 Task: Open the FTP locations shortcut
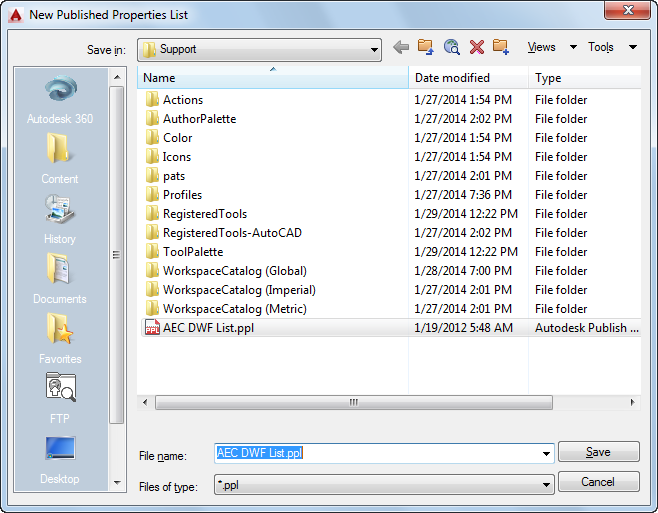click(60, 398)
